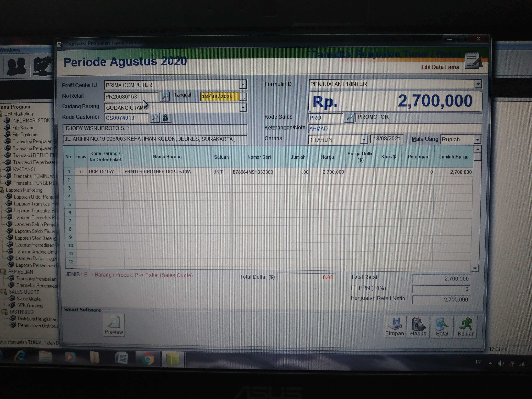Click the search icon next to No Retail
Viewport: 532px width, 399px height.
pos(165,96)
